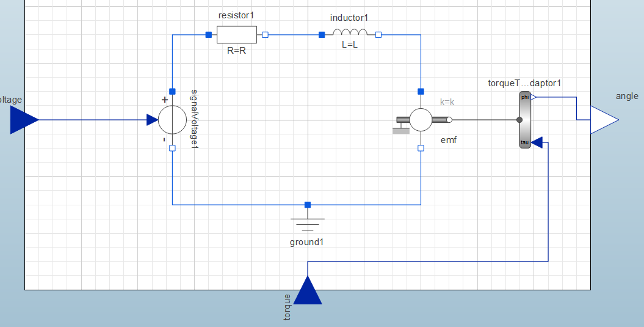Viewport: 644px width, 327px height.
Task: Click the hollow right pin of resistor1
Action: [x=266, y=35]
